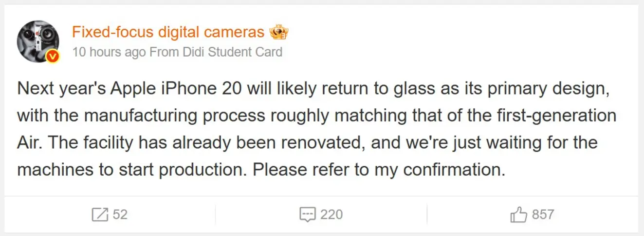The width and height of the screenshot is (644, 236).
Task: Open the poster's profile avatar
Action: [38, 42]
